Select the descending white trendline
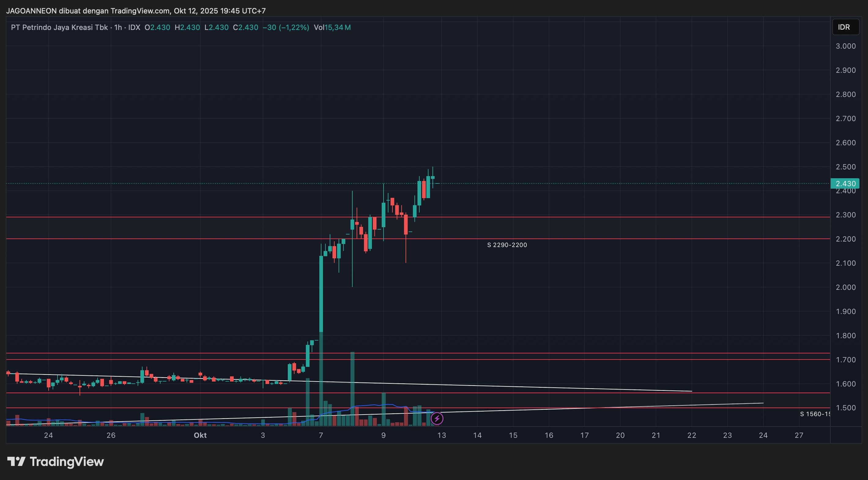The width and height of the screenshot is (868, 480). [x=506, y=386]
